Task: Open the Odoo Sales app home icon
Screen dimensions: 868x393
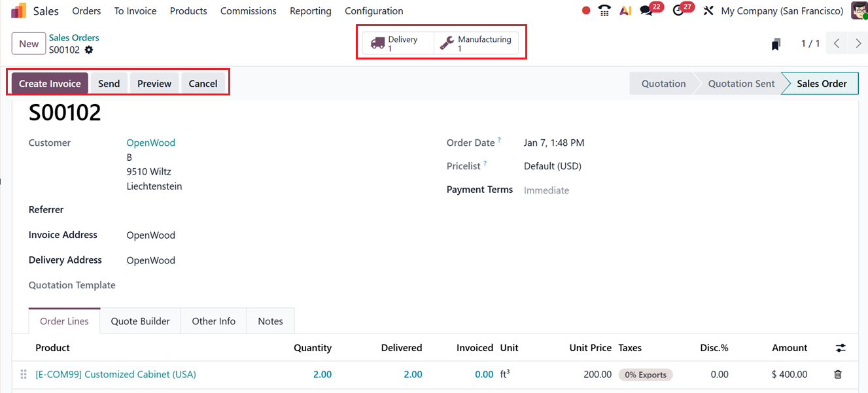Action: pyautogui.click(x=18, y=10)
